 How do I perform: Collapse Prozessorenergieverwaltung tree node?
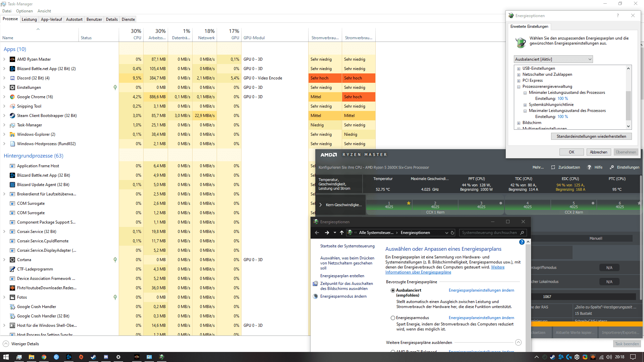519,87
